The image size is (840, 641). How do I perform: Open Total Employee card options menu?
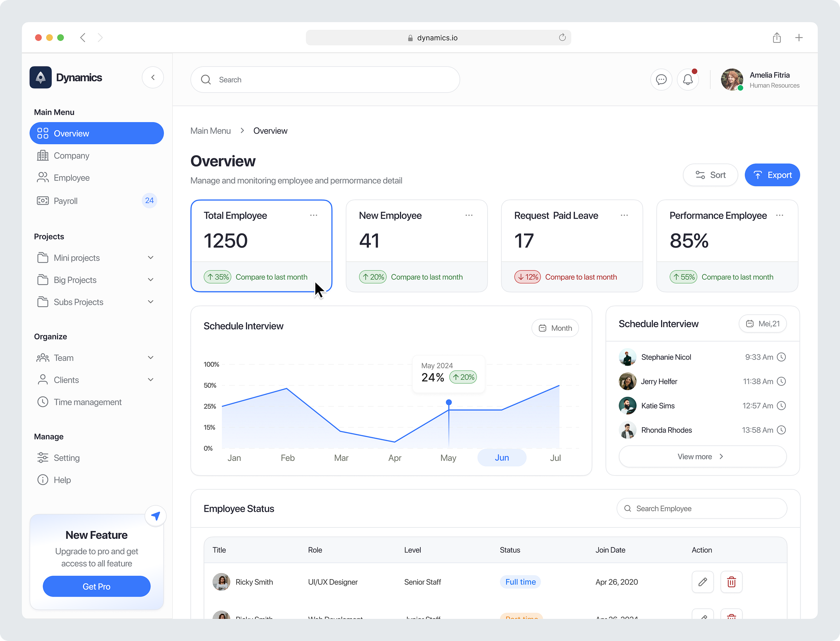click(314, 215)
